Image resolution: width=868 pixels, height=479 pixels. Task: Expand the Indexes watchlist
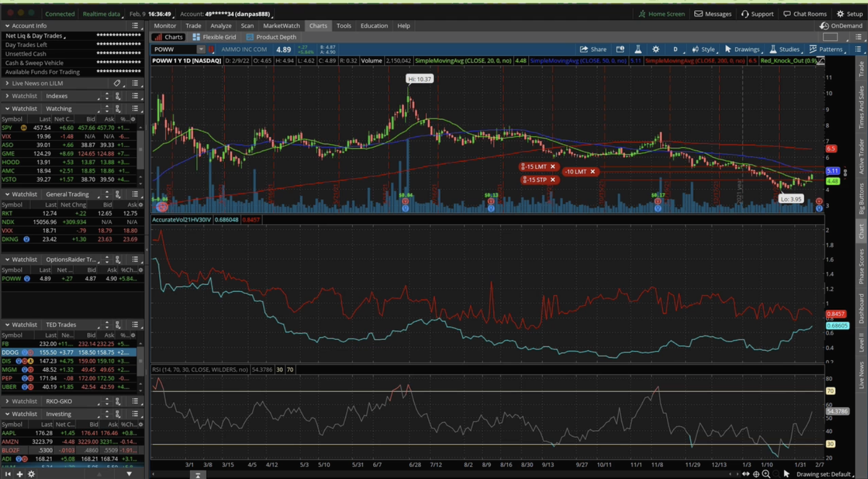[x=7, y=96]
